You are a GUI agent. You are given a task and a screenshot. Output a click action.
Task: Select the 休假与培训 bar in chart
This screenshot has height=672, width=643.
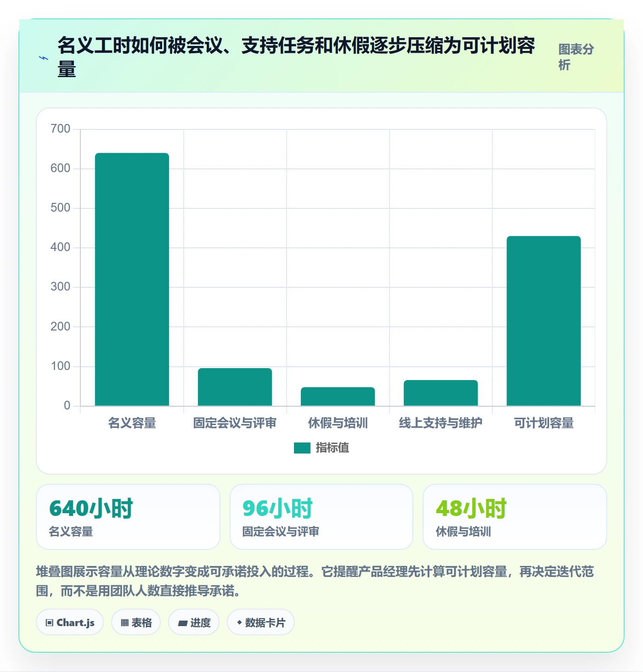pyautogui.click(x=338, y=397)
